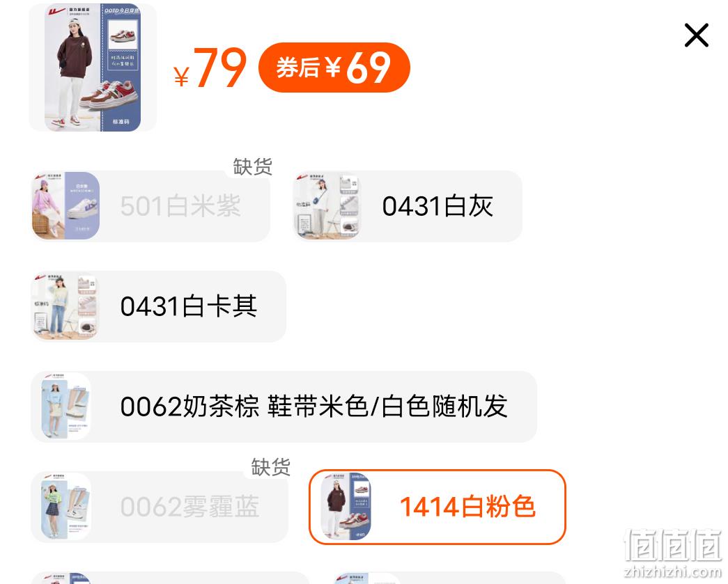This screenshot has height=584, width=728.
Task: Close the product options panel
Action: (697, 35)
